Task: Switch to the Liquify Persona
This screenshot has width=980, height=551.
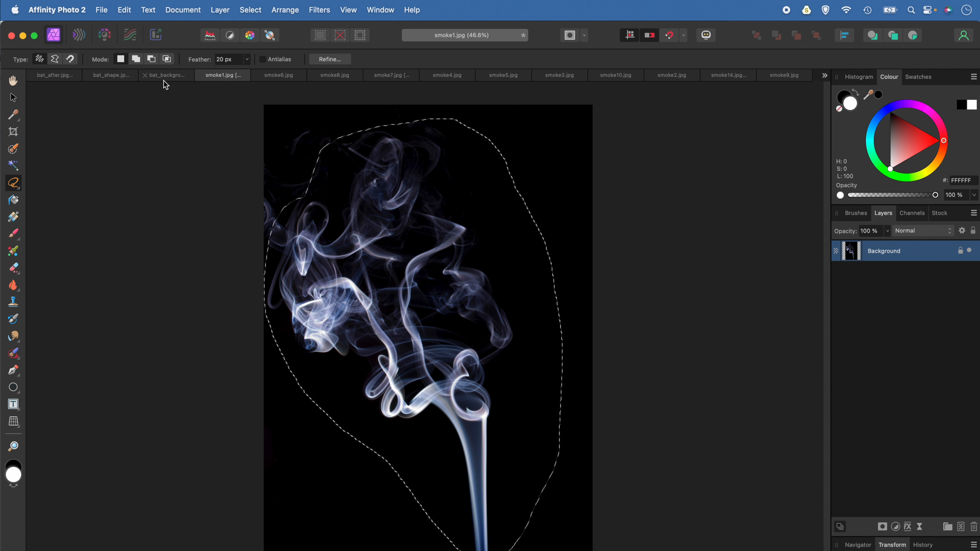Action: pyautogui.click(x=79, y=35)
